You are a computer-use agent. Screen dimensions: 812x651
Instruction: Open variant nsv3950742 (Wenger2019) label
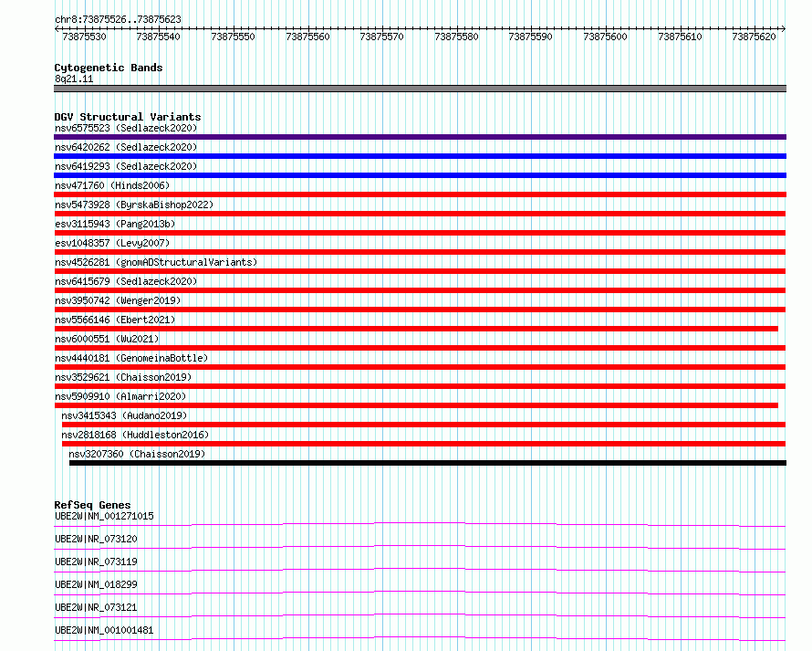(118, 300)
